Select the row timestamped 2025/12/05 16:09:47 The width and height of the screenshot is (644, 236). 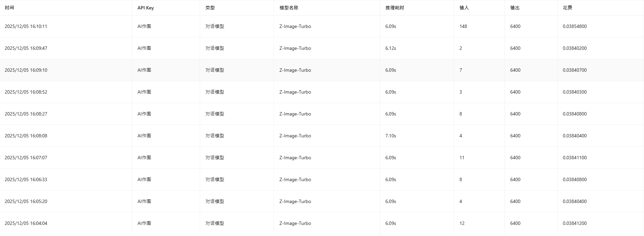322,48
